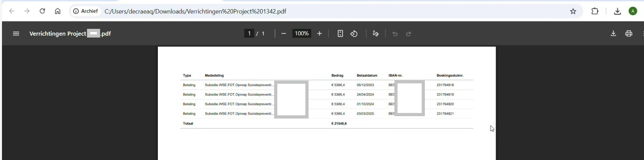644x160 pixels.
Task: Open the PDF sidebar hamburger menu
Action: coord(16,34)
